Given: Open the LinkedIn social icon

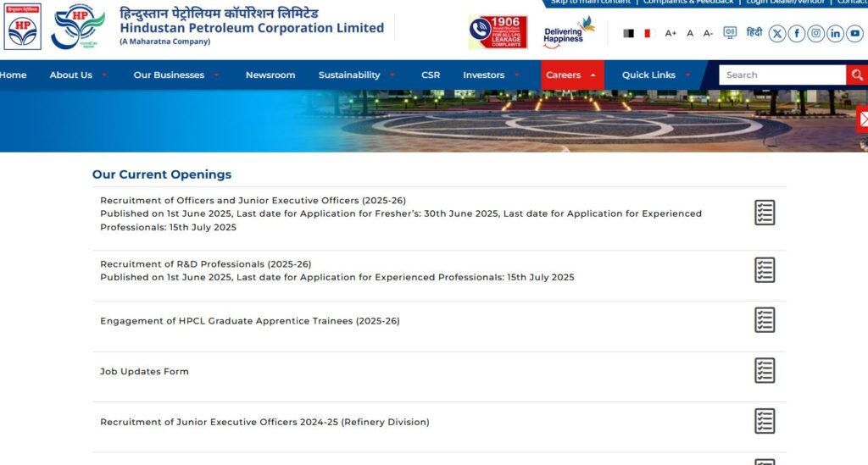Looking at the screenshot, I should [835, 34].
